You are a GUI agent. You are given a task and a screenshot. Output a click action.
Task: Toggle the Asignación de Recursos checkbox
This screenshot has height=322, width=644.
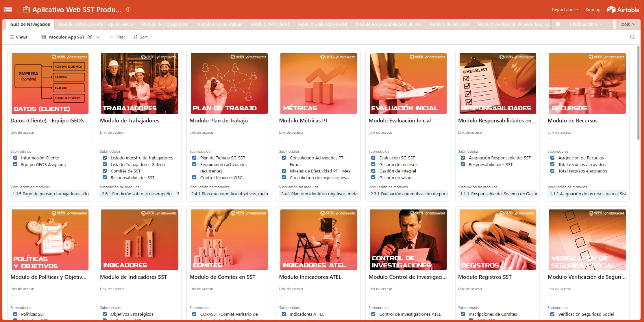pyautogui.click(x=552, y=158)
